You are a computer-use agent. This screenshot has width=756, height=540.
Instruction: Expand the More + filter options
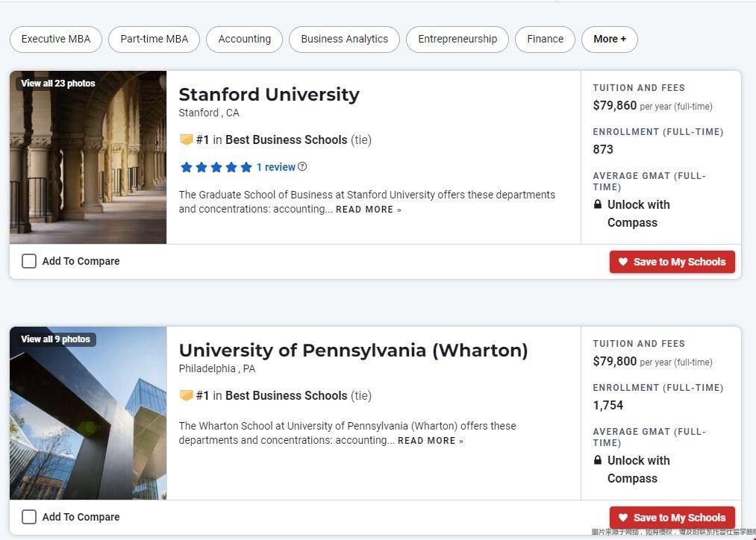610,39
